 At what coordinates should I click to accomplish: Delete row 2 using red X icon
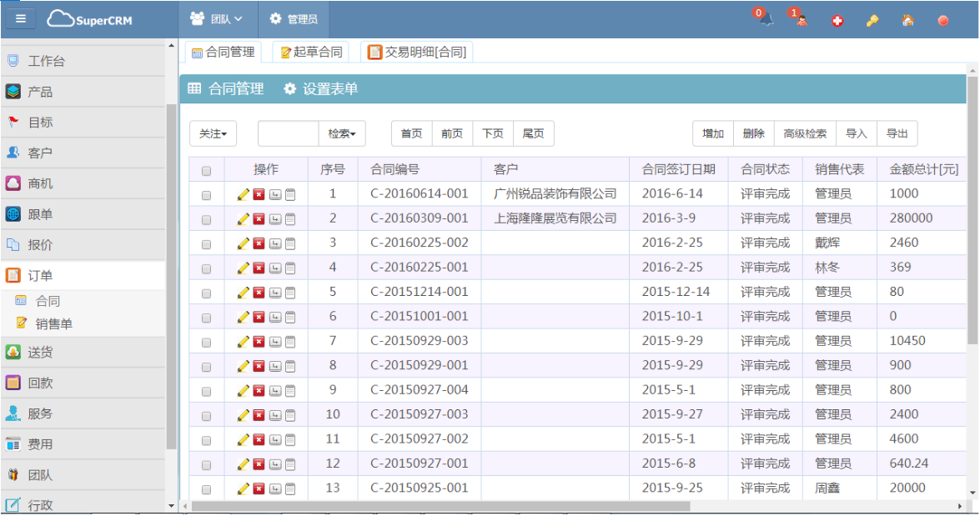point(259,219)
